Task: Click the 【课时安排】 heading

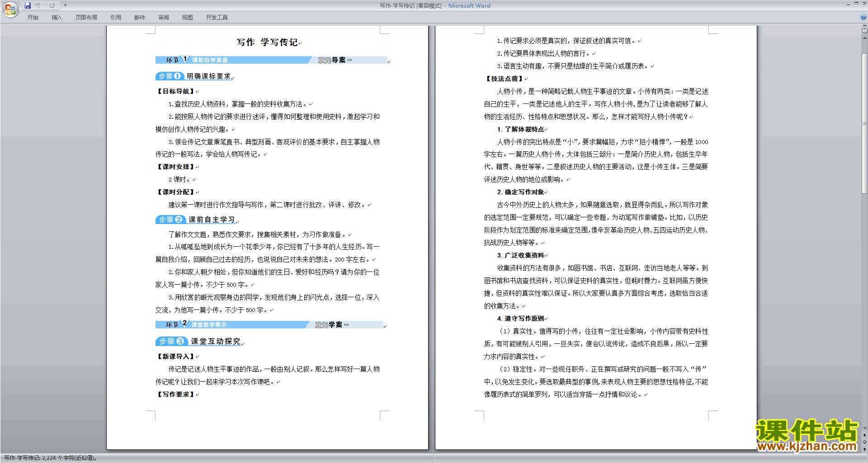Action: click(176, 167)
